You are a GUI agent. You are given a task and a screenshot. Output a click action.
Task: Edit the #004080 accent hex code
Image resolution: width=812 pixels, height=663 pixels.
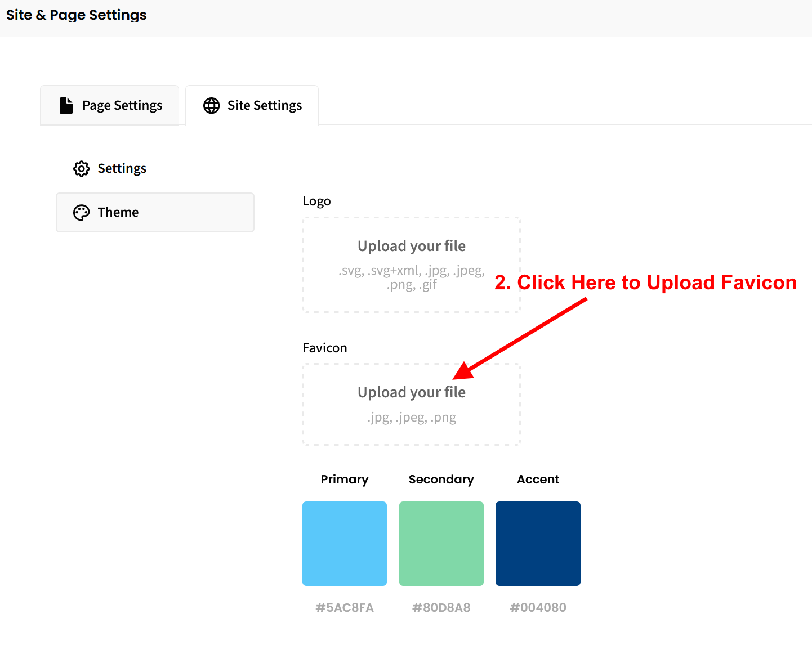tap(538, 607)
